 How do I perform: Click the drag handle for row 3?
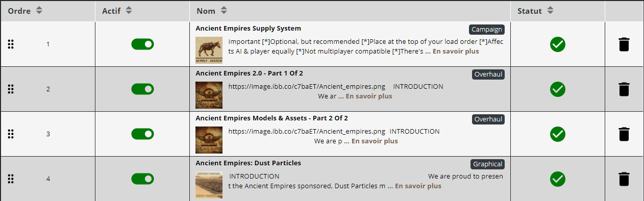pyautogui.click(x=11, y=134)
